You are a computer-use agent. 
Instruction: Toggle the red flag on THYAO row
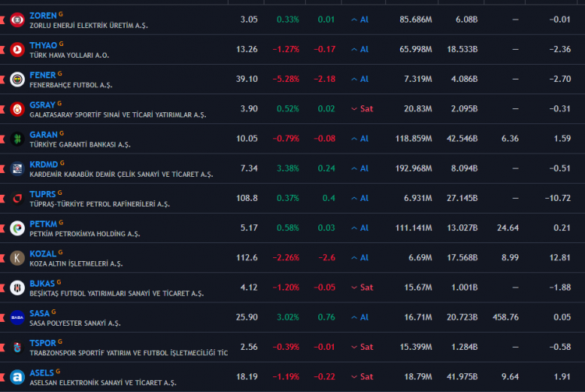[2, 50]
